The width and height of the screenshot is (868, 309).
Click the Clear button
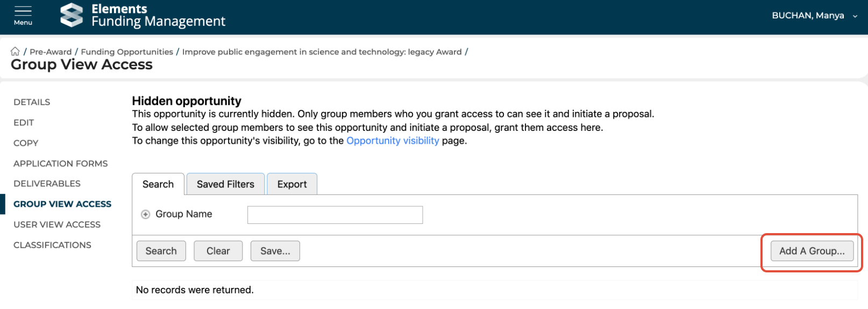coord(218,251)
